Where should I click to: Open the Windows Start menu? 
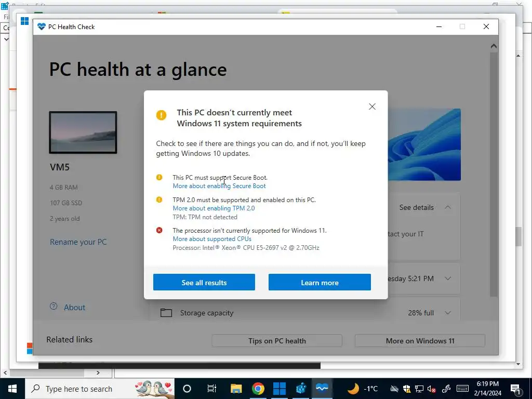12,389
